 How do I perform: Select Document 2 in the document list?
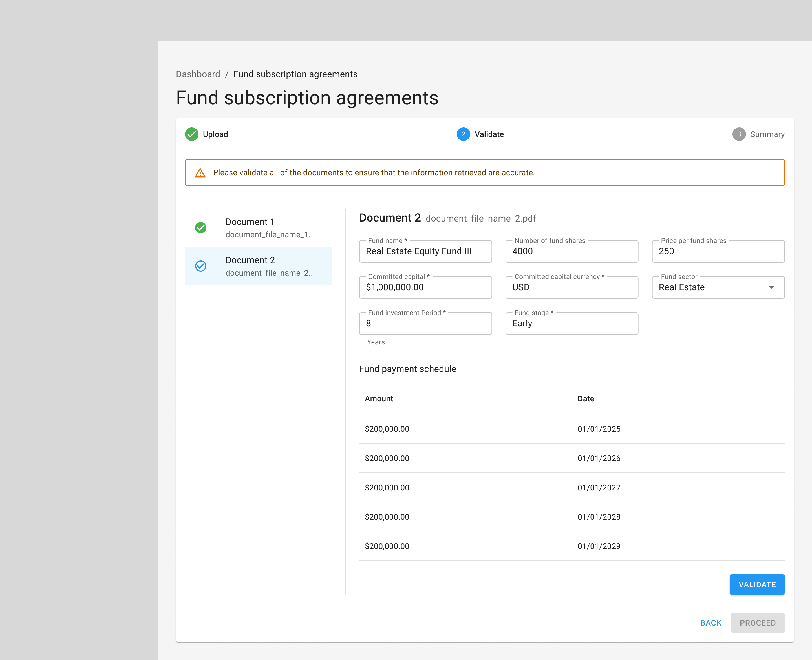coord(258,266)
